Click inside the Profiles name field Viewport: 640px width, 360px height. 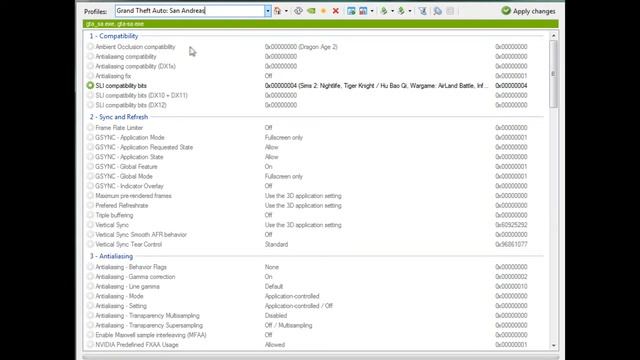pos(190,11)
